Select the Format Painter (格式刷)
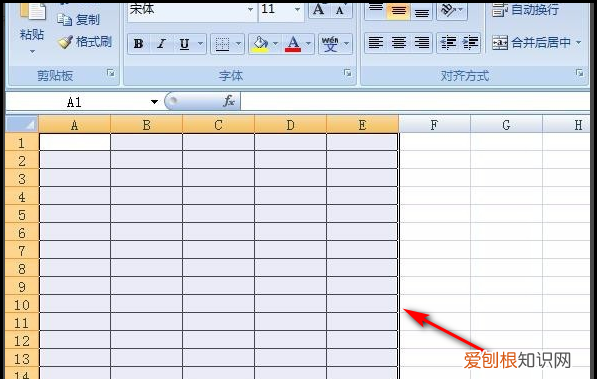Image resolution: width=597 pixels, height=379 pixels. pyautogui.click(x=85, y=42)
